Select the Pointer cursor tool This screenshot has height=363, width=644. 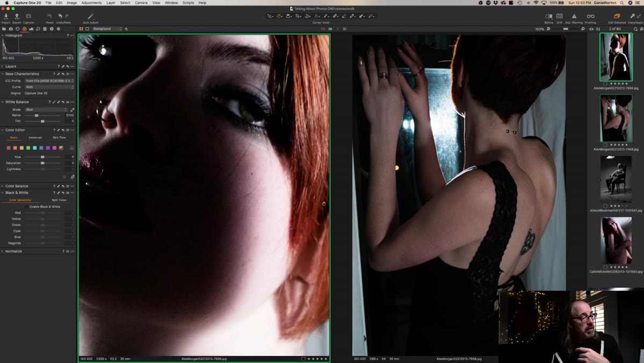click(x=270, y=16)
